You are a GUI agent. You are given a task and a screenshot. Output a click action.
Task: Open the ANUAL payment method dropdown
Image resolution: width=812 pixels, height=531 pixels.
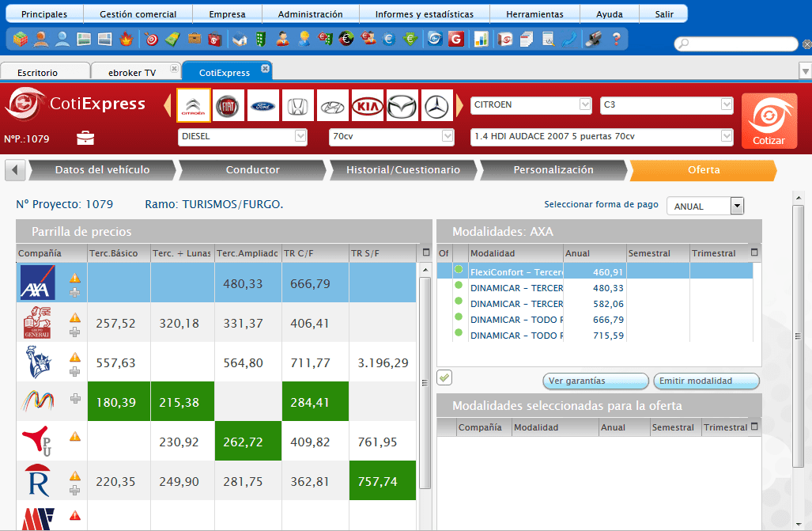737,206
